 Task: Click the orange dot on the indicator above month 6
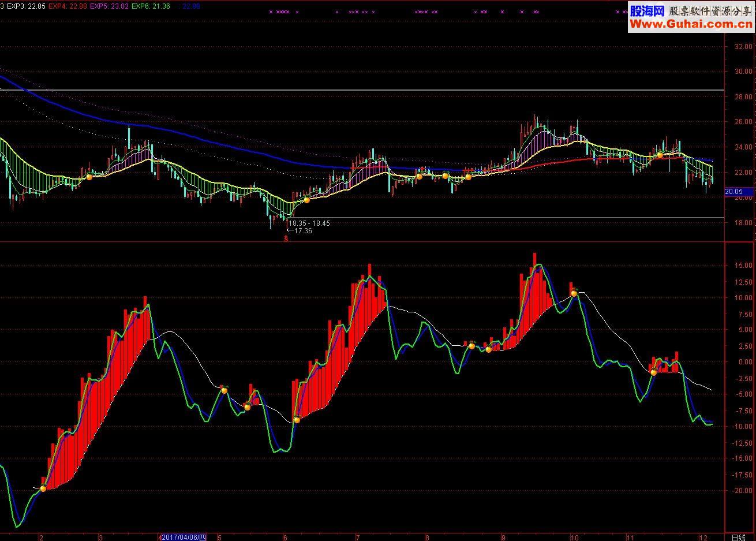[x=297, y=420]
